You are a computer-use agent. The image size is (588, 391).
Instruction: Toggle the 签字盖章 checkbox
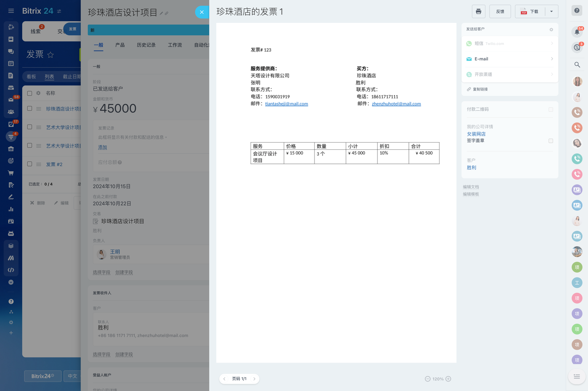pyautogui.click(x=551, y=141)
